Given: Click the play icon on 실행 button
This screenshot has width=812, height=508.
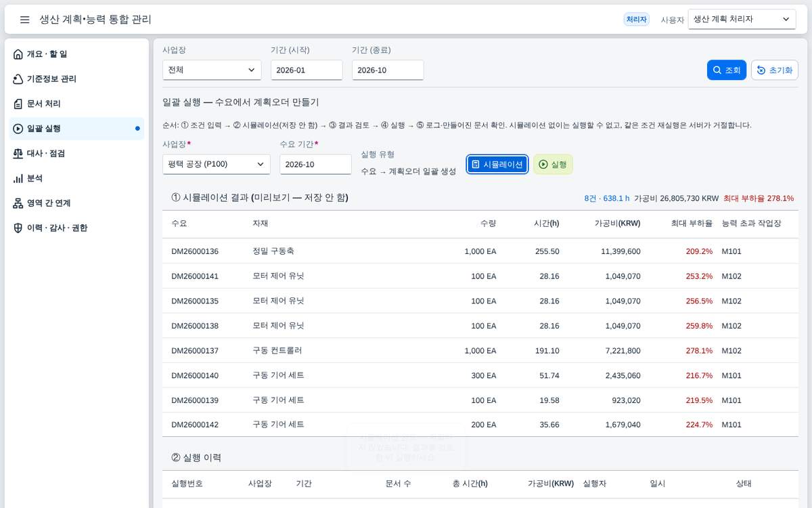Looking at the screenshot, I should pyautogui.click(x=543, y=165).
